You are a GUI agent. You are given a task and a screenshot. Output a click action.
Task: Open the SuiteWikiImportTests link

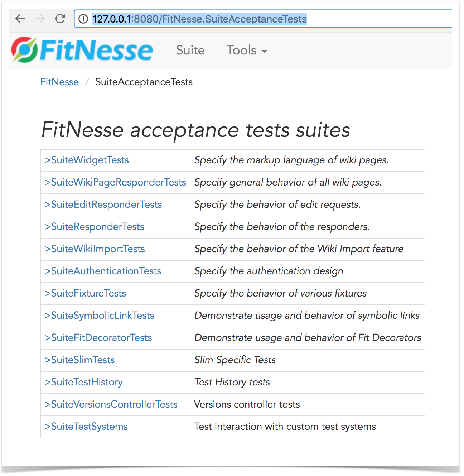(95, 249)
